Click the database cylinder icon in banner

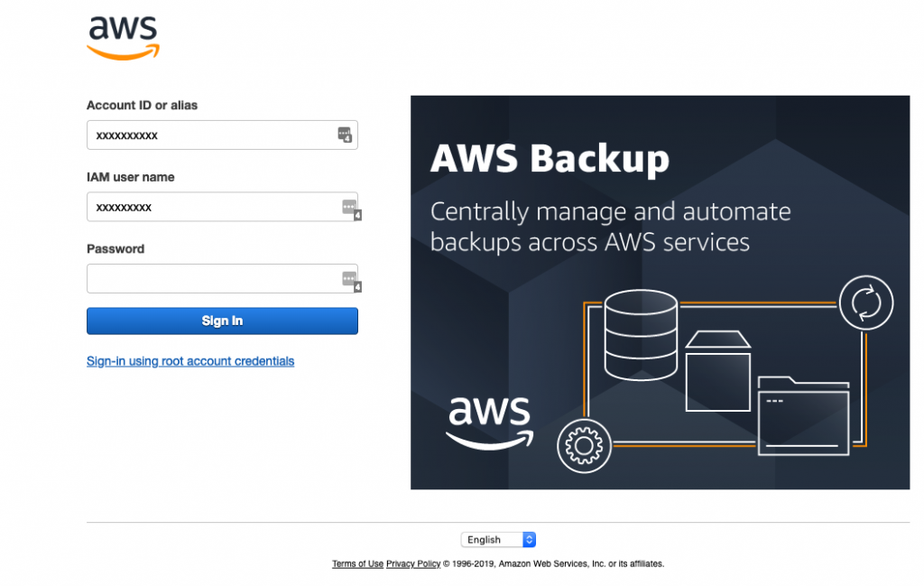point(641,335)
